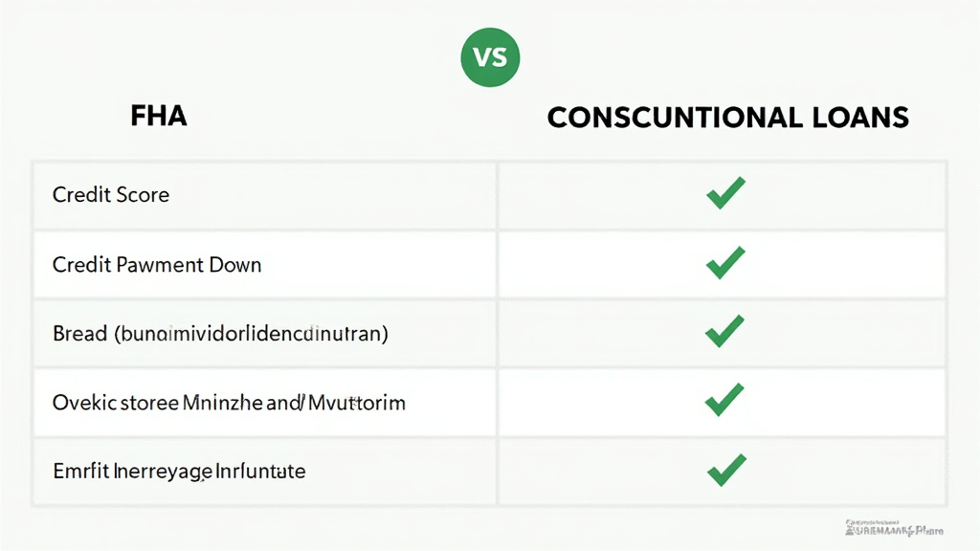Click the green VS circle badge
This screenshot has width=980, height=551.
pos(489,56)
